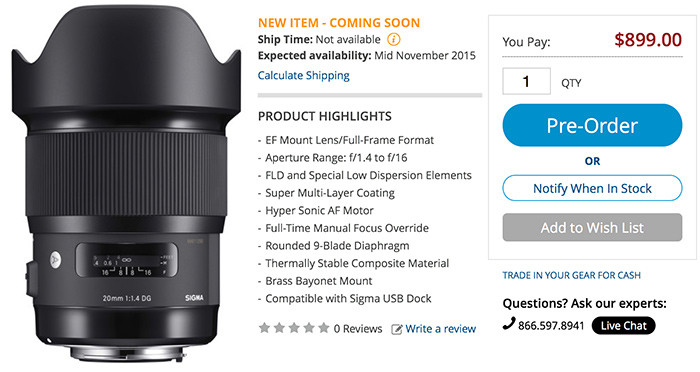Open the Write a review link
This screenshot has width=700, height=372.
click(x=441, y=329)
